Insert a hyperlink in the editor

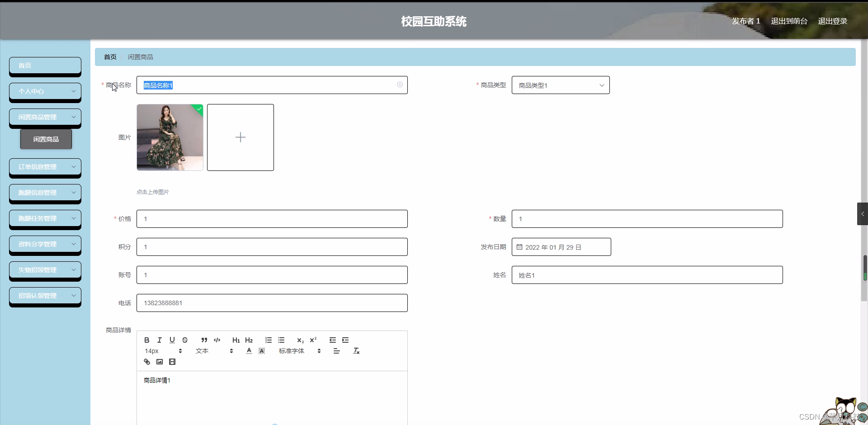(x=146, y=362)
